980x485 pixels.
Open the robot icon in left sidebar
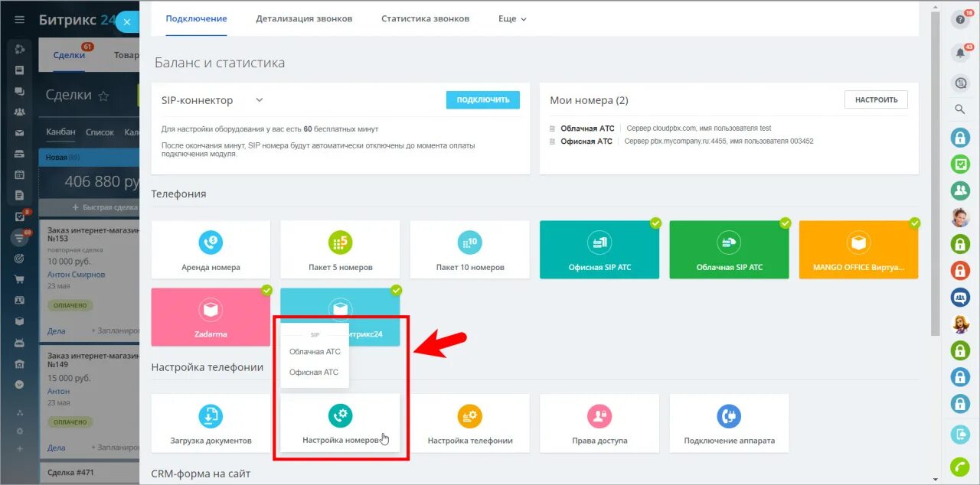tap(20, 342)
